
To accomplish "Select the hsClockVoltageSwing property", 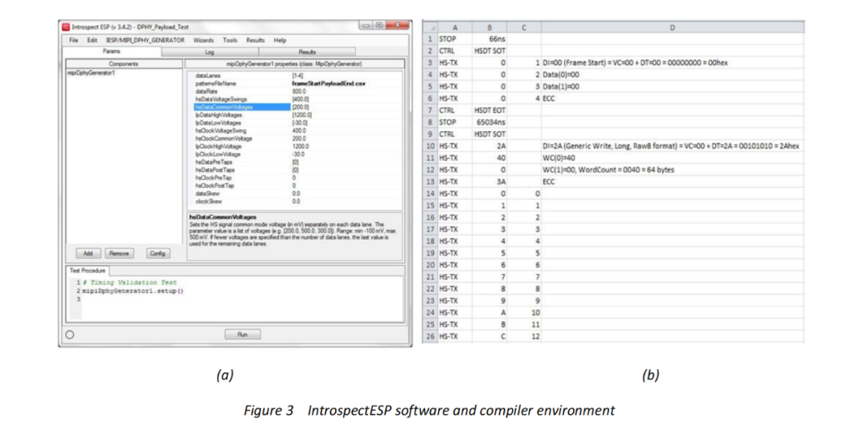I will click(x=220, y=131).
